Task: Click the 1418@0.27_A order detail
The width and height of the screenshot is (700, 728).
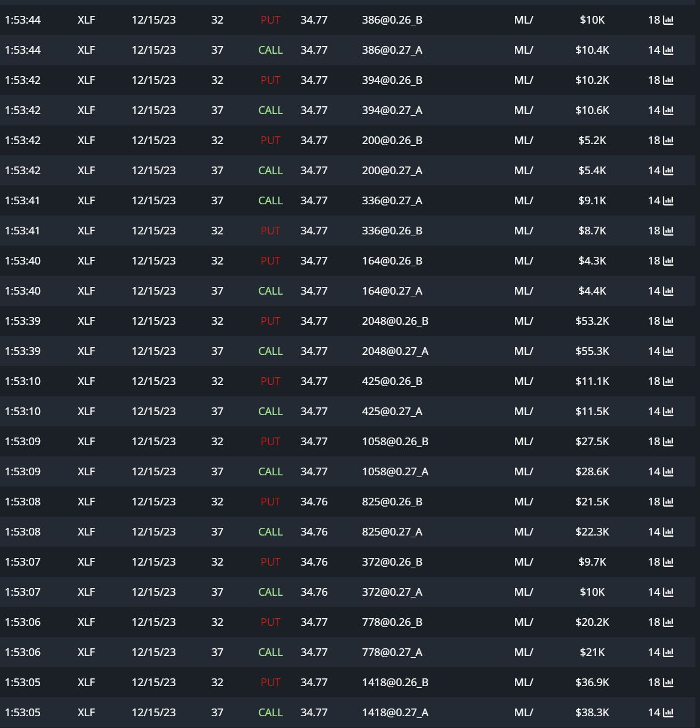Action: click(395, 713)
